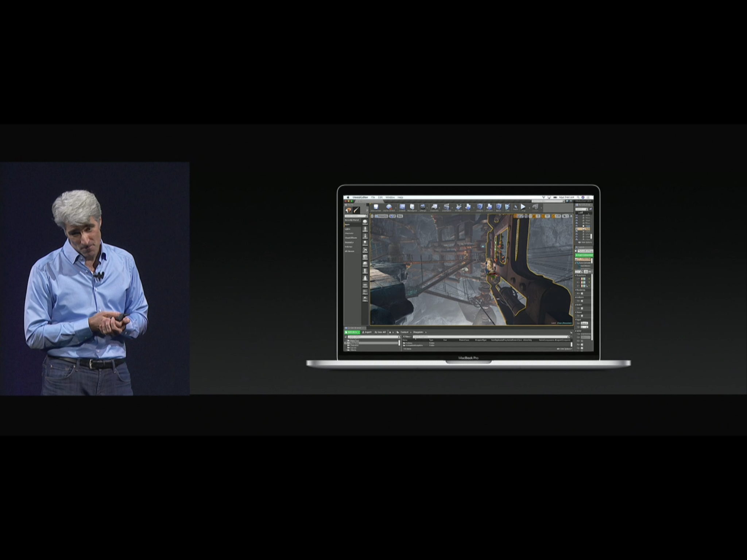Click the Source Control toolbar icon

coord(389,207)
